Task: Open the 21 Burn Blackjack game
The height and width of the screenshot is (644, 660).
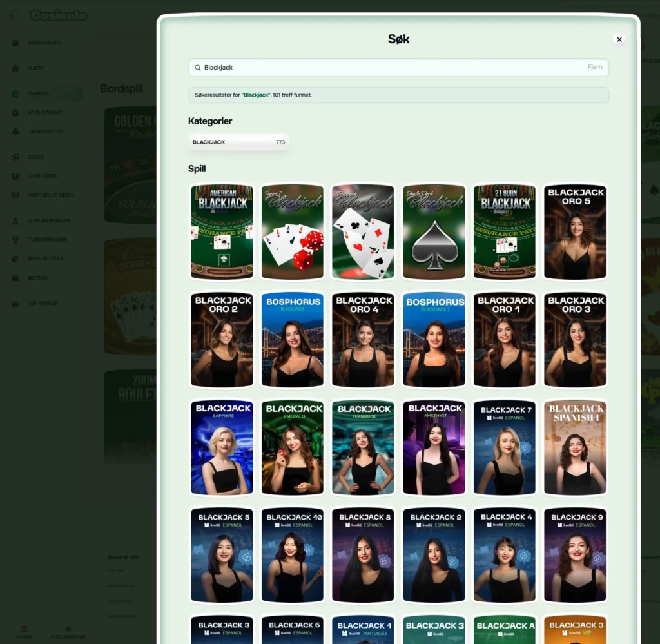Action: [505, 232]
